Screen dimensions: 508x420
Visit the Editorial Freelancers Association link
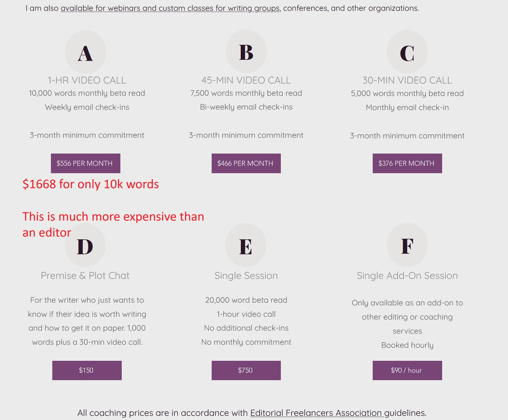coord(317,413)
